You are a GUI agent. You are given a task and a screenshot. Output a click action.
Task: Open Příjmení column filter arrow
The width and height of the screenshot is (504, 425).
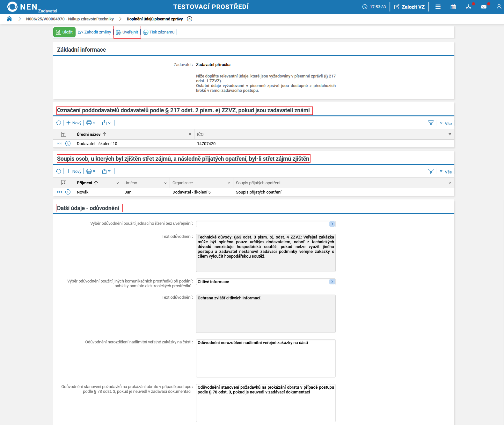(118, 183)
